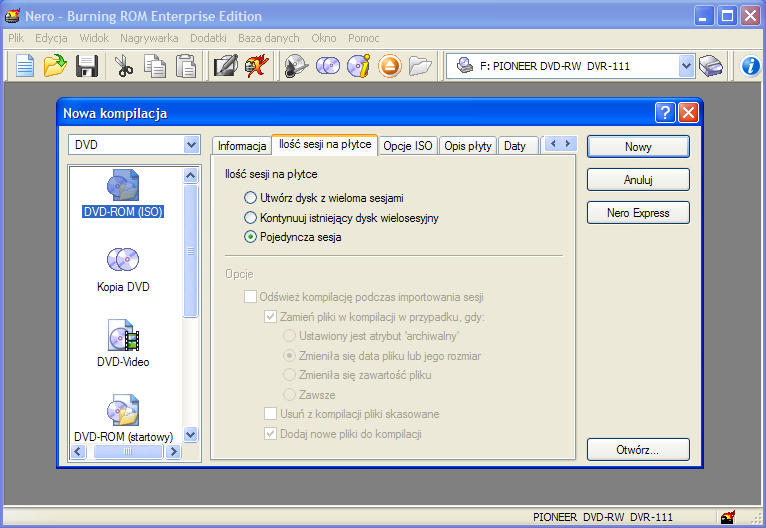Viewport: 766px width, 528px height.
Task: Click the dialog help question mark button
Action: (x=665, y=113)
